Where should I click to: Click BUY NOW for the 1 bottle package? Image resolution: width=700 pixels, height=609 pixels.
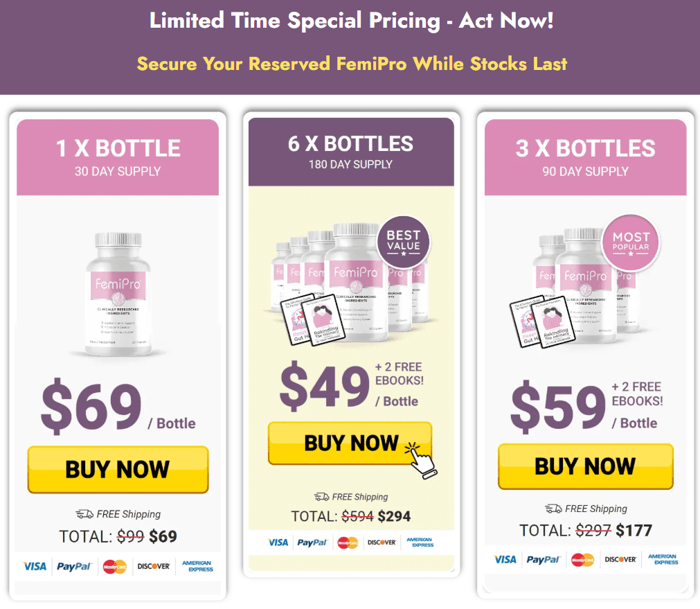pos(118,469)
